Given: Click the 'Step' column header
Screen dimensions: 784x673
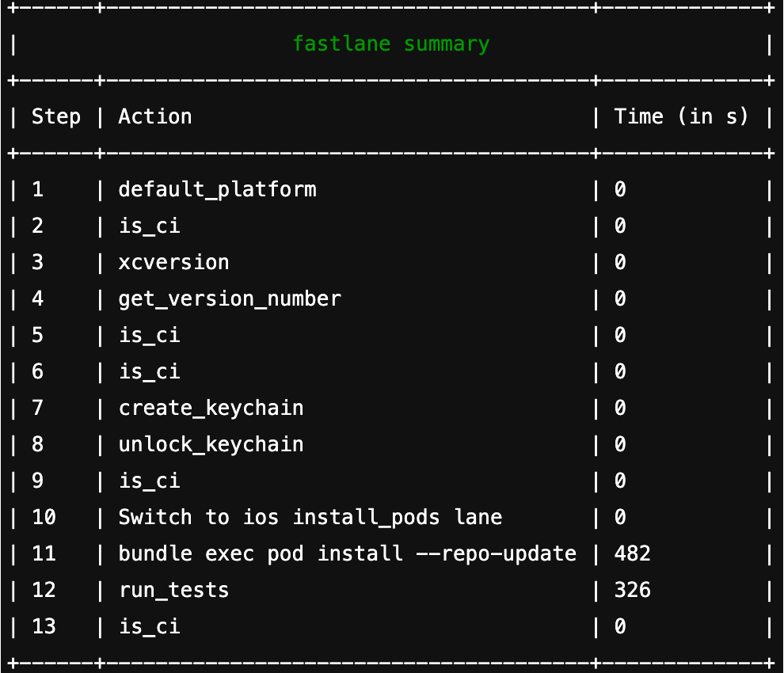Looking at the screenshot, I should (56, 117).
